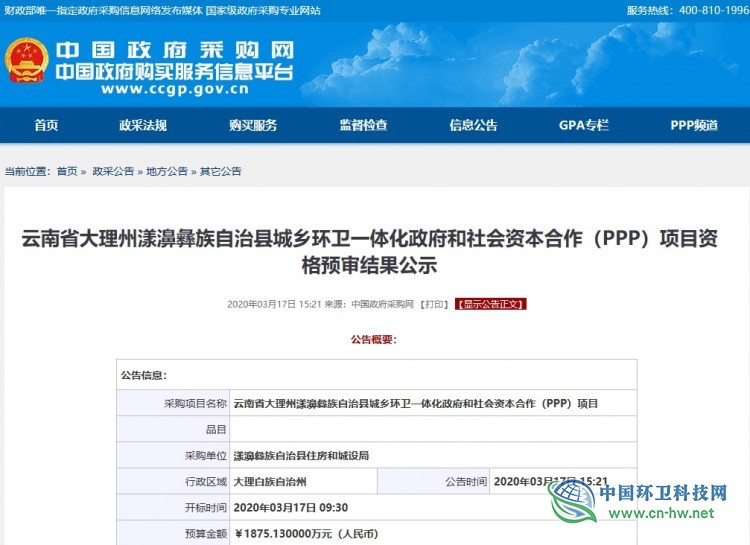Click the 中国政府采购网 site title
This screenshot has width=750, height=545.
click(x=175, y=50)
